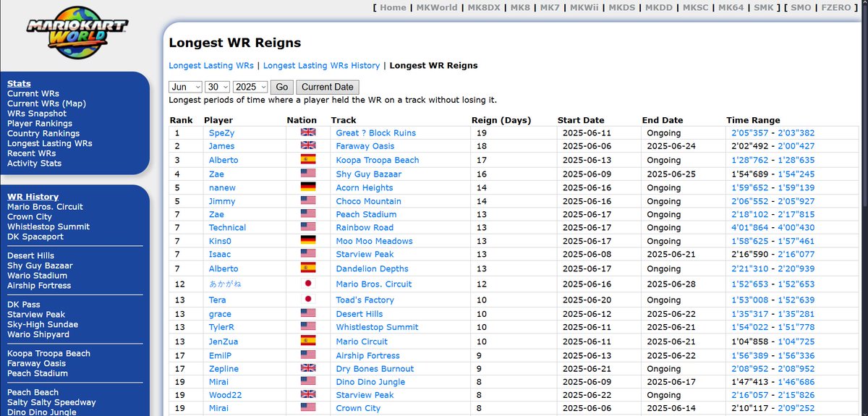Open Crown City in WR History sidebar
The height and width of the screenshot is (416, 868).
pos(30,216)
